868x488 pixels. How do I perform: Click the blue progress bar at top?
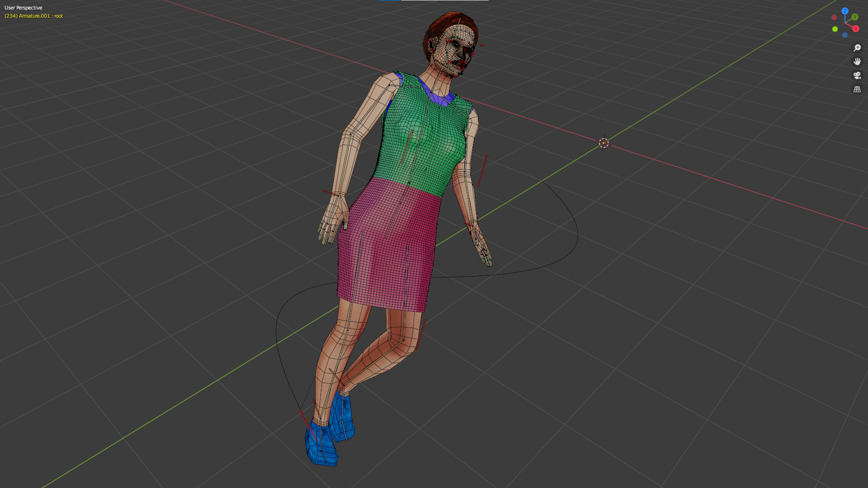click(x=390, y=0)
